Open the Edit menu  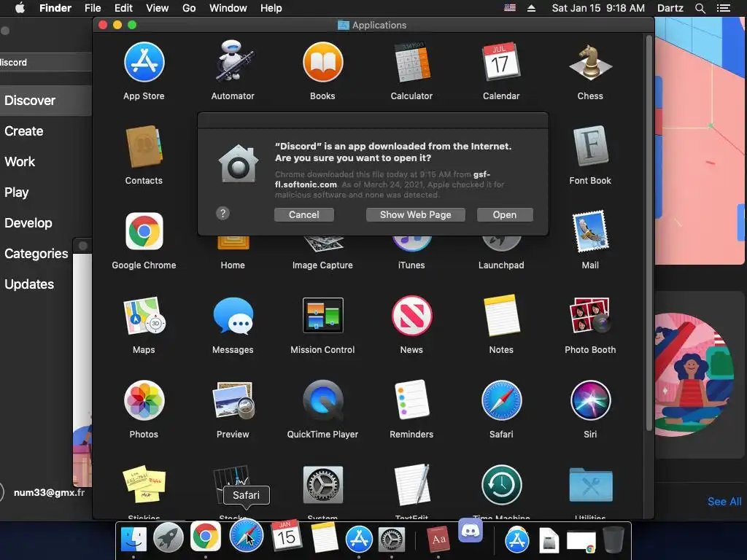123,8
